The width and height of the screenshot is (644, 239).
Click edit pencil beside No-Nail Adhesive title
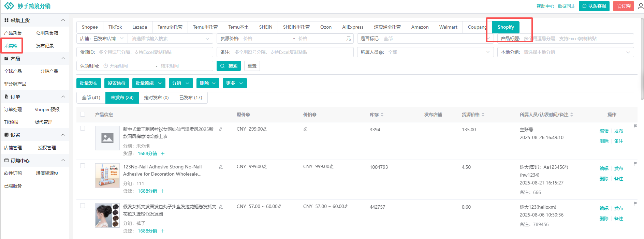click(x=221, y=167)
